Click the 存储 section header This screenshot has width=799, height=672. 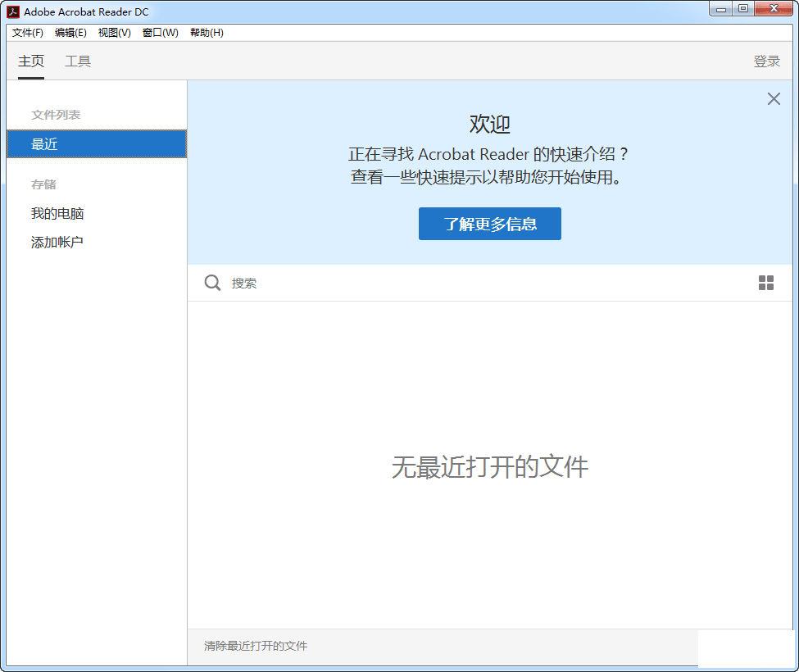43,184
